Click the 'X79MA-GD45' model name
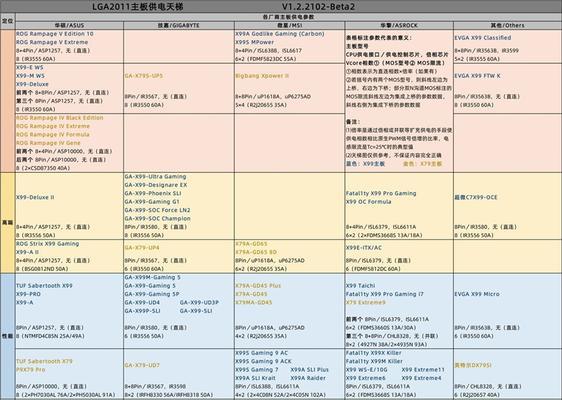This screenshot has width=562, height=400. click(254, 302)
